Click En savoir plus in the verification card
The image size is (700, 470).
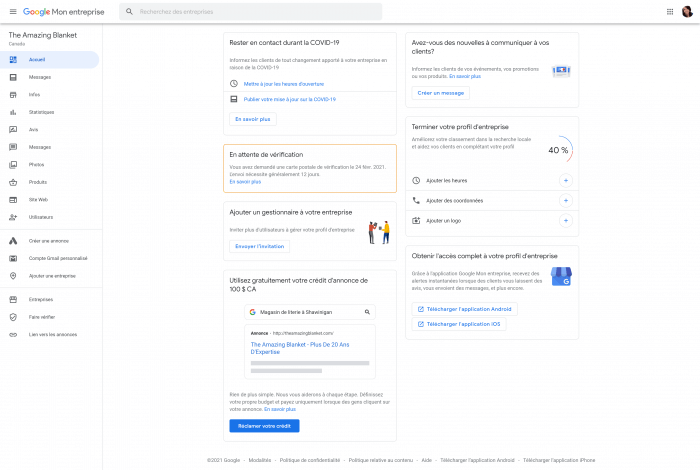coord(245,182)
